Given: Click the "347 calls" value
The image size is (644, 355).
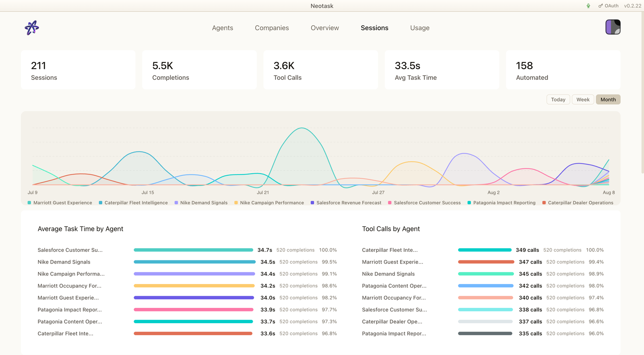Looking at the screenshot, I should tap(530, 262).
